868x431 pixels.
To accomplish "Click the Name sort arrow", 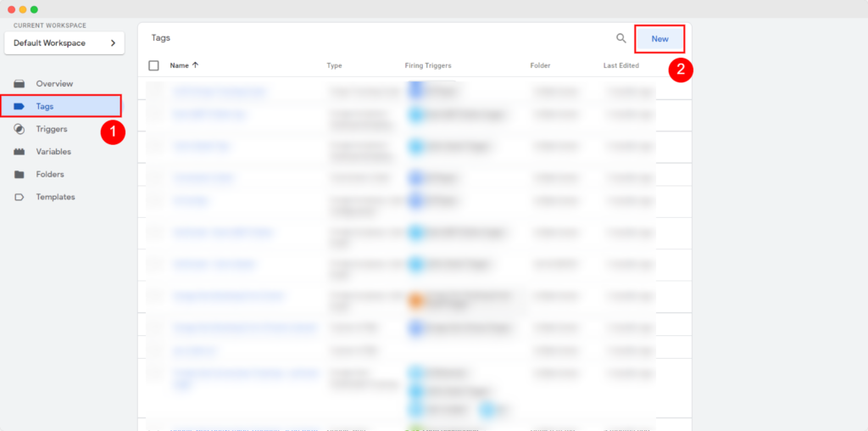I will [195, 65].
